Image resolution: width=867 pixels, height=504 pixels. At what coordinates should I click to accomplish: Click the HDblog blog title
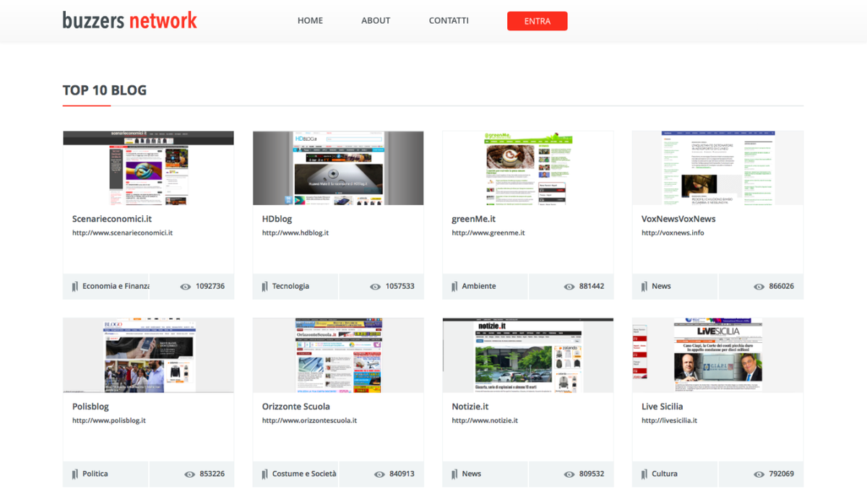(x=277, y=219)
